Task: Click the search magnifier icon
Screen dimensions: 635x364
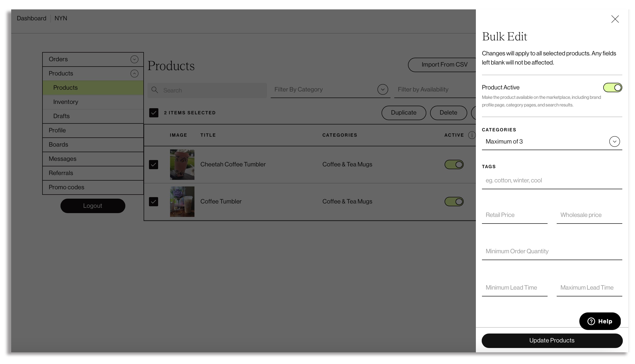Action: click(x=155, y=90)
